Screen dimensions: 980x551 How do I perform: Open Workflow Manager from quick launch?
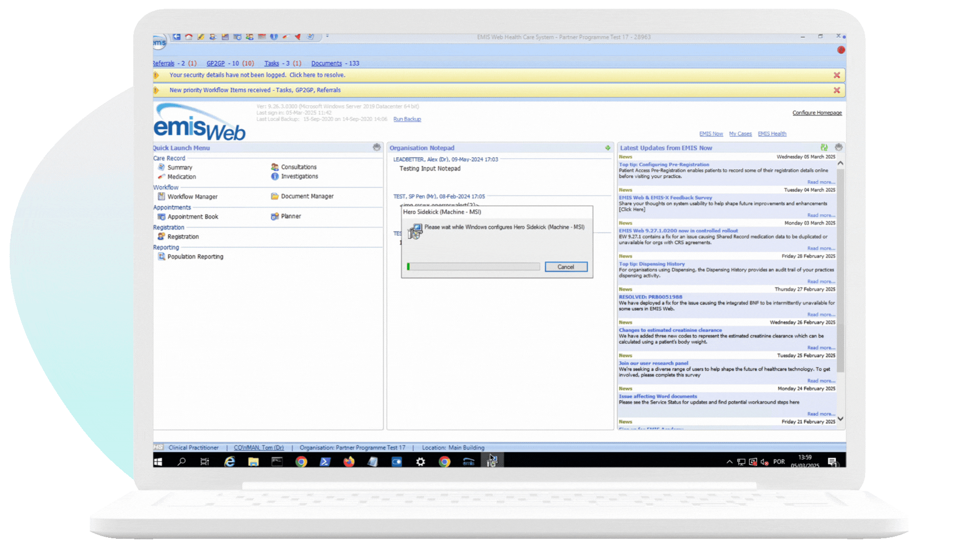coord(192,196)
